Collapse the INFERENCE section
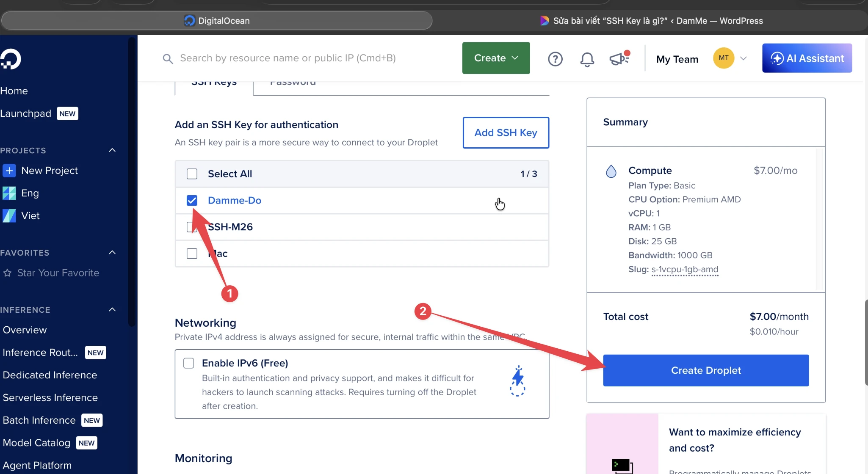 coord(112,309)
